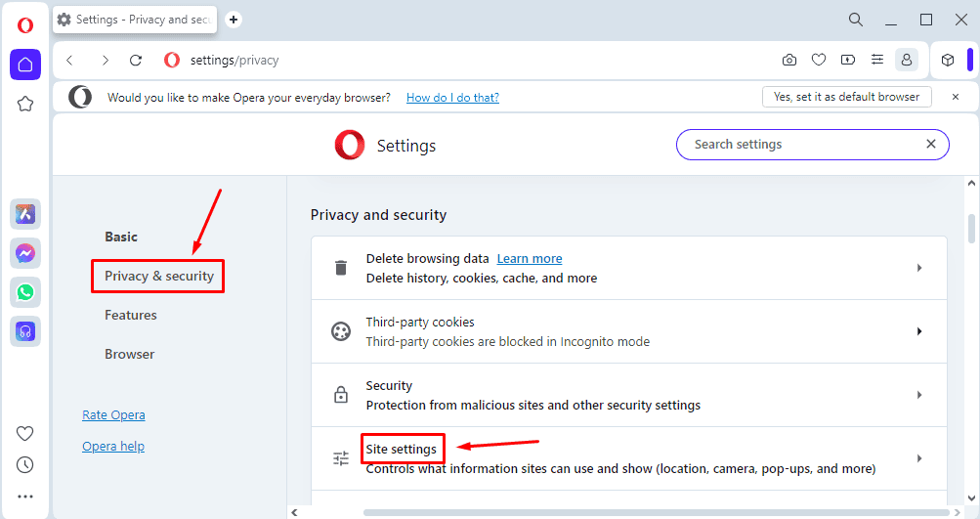
Task: Expand the Site settings row arrow
Action: [919, 458]
